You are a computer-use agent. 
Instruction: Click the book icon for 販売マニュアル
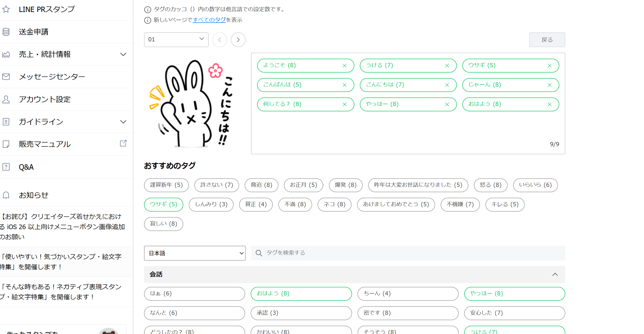click(x=6, y=144)
